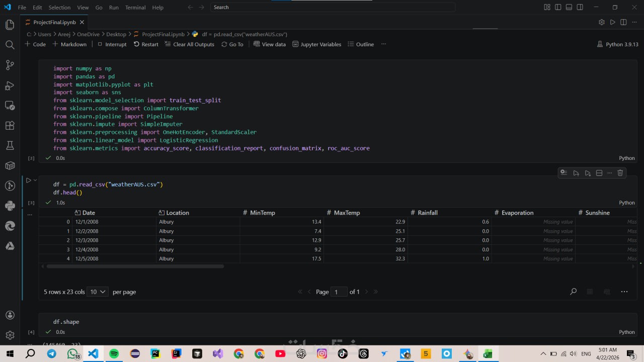Toggle the bottom panel layout button
The image size is (644, 362).
(x=569, y=8)
